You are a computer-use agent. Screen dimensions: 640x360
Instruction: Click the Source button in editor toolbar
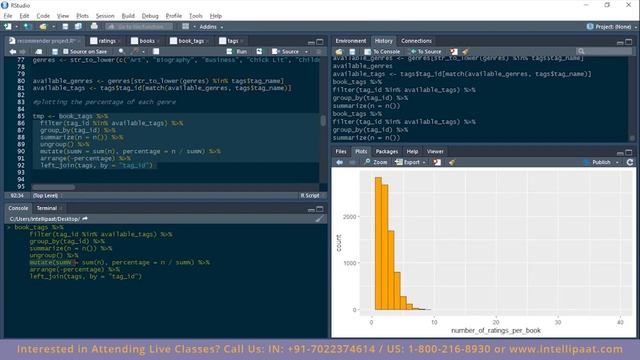[286, 52]
